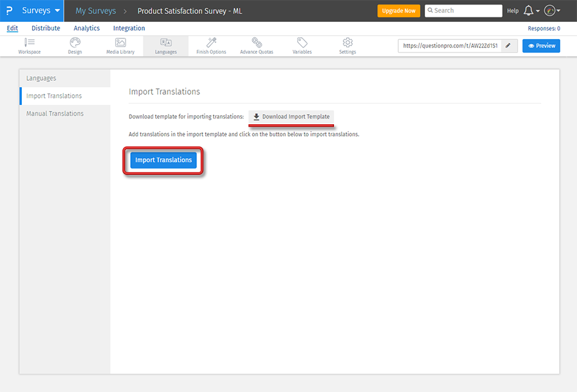Click the pencil icon to edit survey URL
Screen dimensions: 577x392
508,45
